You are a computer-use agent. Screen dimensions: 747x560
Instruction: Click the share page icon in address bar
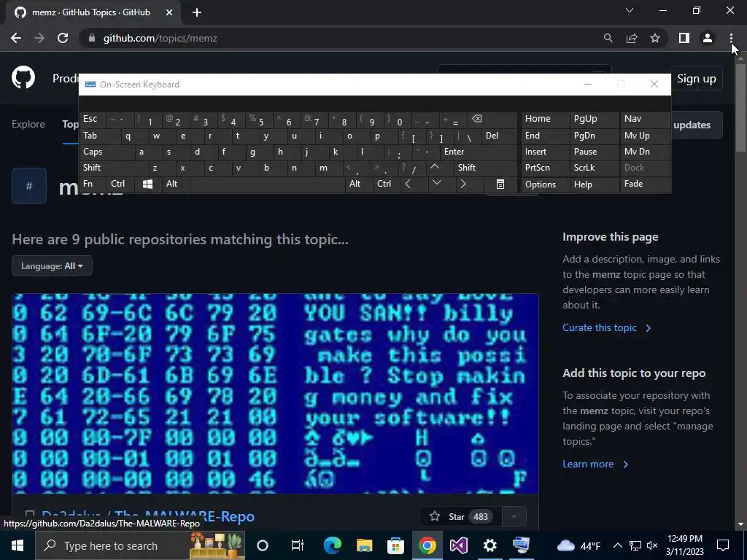632,38
